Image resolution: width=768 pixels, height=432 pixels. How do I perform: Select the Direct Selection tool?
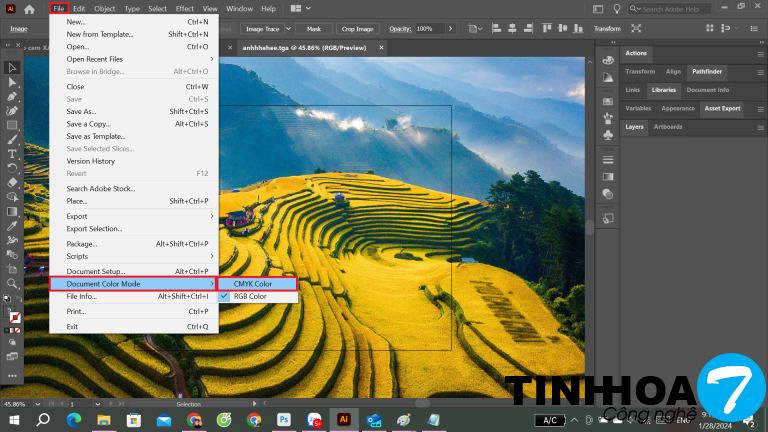12,82
